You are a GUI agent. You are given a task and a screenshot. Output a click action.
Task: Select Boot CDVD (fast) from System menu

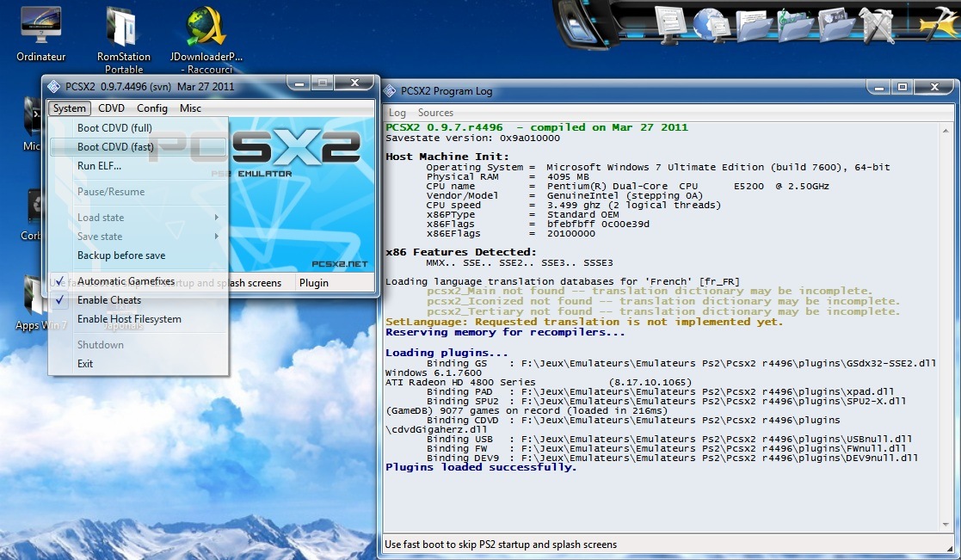tap(115, 147)
